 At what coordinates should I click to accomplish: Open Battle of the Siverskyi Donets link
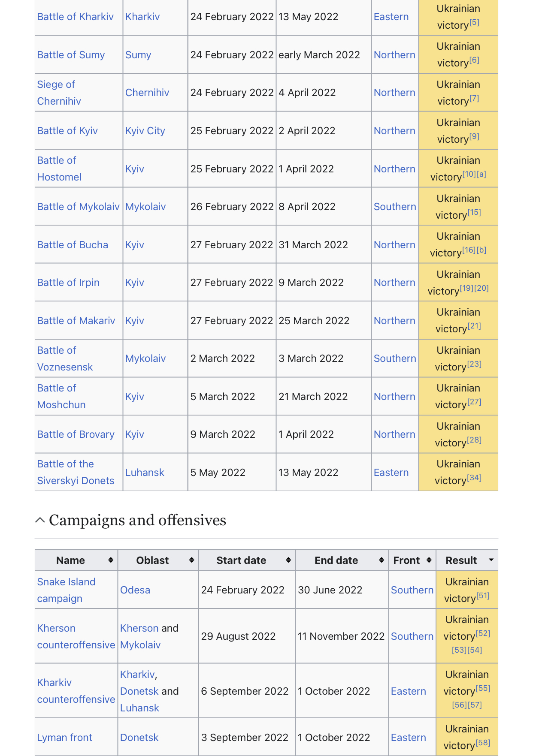(76, 472)
